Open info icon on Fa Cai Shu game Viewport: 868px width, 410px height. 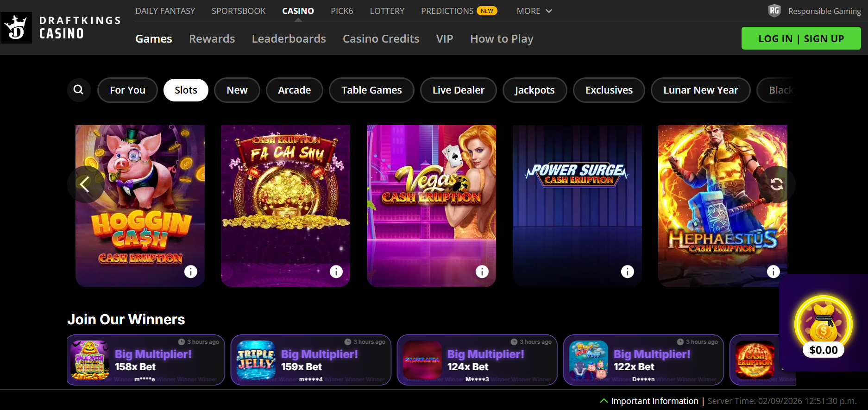(336, 271)
